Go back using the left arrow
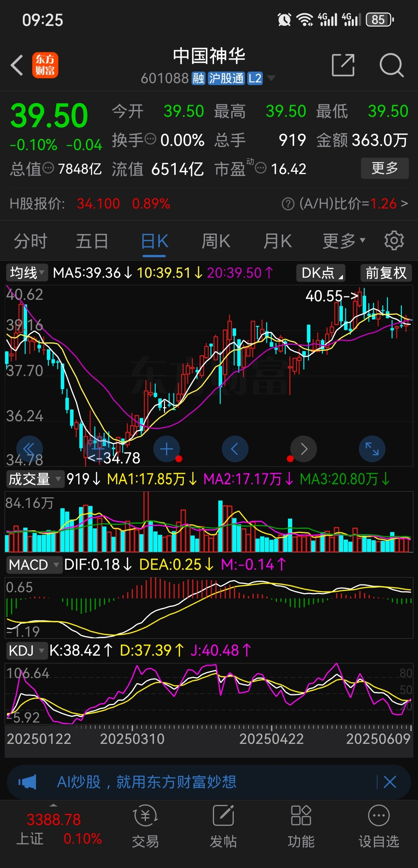The height and width of the screenshot is (868, 418). (17, 65)
